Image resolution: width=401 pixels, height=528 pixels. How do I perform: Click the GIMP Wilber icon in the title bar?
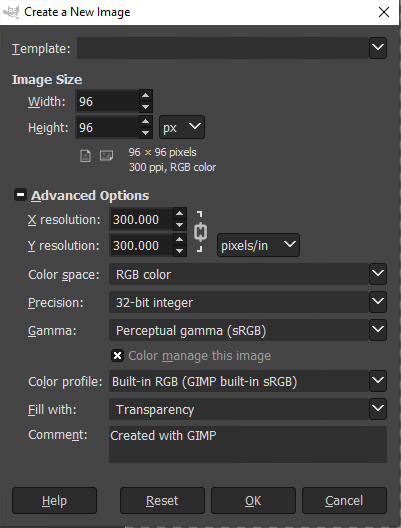click(11, 12)
